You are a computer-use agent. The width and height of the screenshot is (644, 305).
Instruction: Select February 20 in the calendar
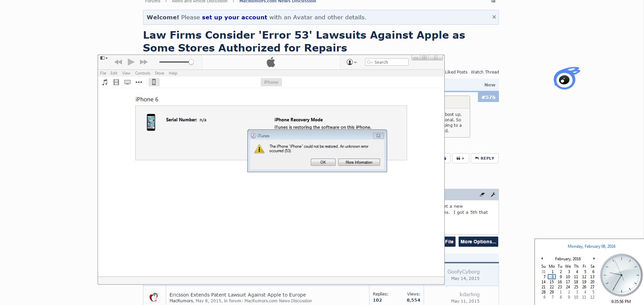click(592, 282)
